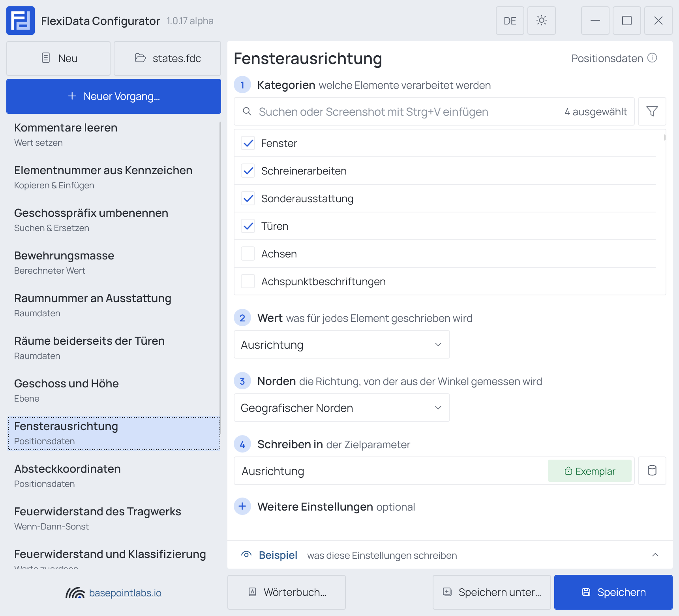The image size is (679, 616).
Task: Click the category list scrollbar
Action: (665, 137)
